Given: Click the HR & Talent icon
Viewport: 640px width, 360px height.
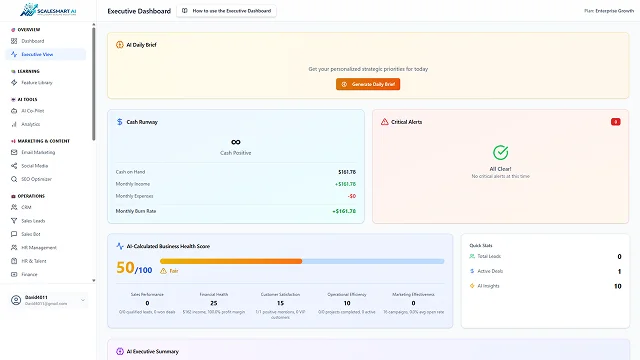Looking at the screenshot, I should (14, 261).
